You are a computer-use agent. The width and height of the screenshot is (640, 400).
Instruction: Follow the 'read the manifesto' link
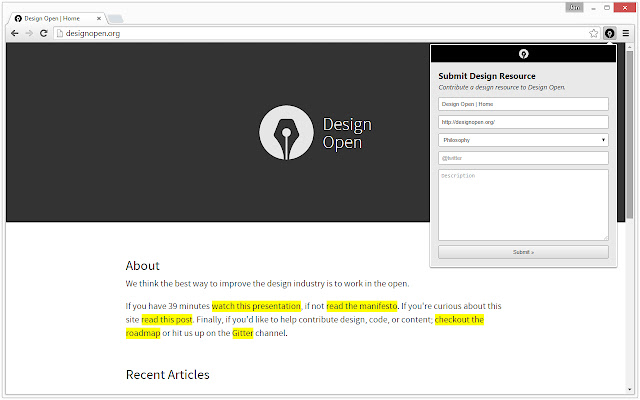tap(362, 306)
